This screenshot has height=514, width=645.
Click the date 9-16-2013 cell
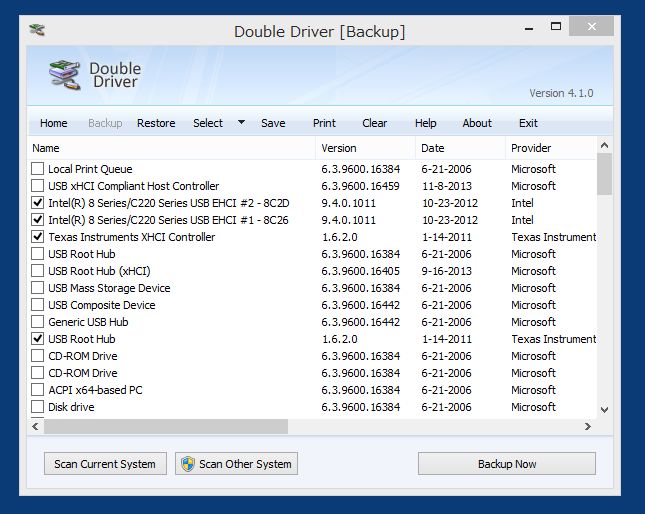coord(446,271)
